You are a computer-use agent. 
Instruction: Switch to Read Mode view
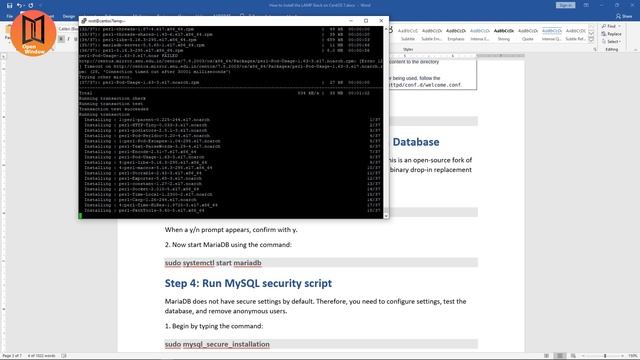547,356
